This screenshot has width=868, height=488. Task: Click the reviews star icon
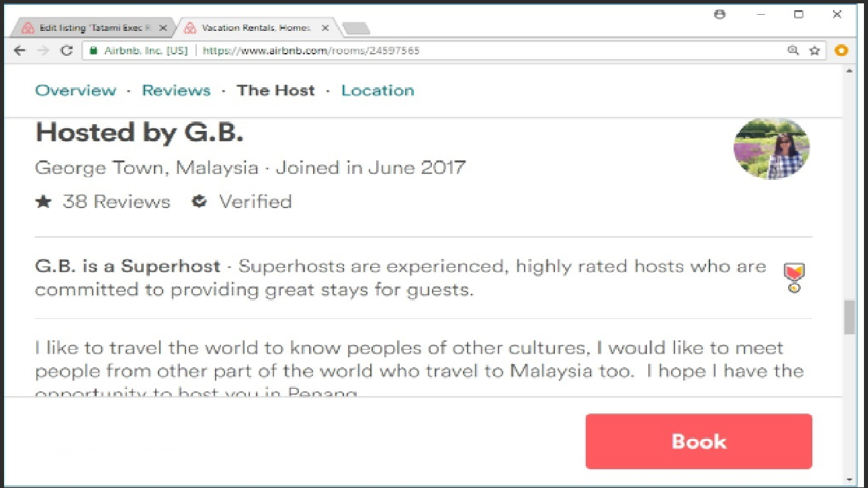44,201
